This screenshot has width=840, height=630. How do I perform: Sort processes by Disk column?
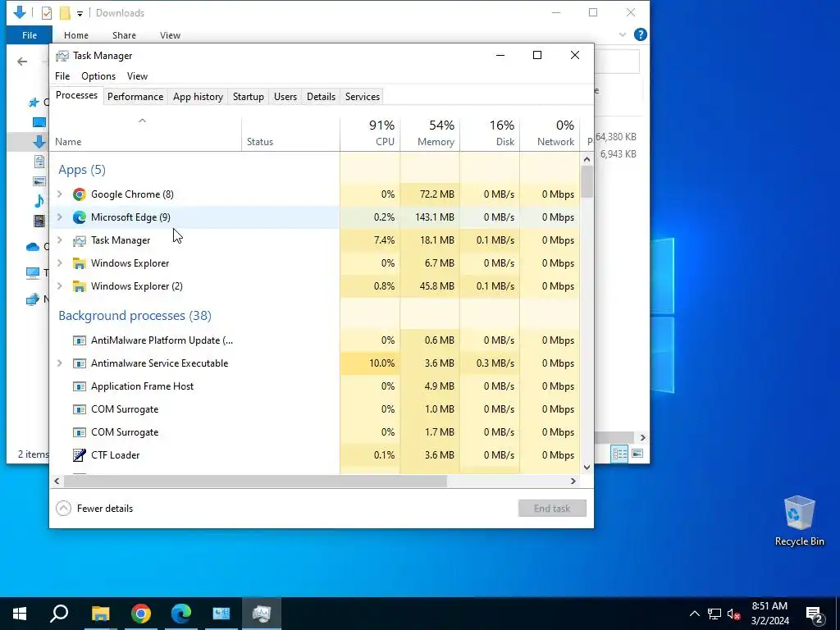(x=490, y=133)
